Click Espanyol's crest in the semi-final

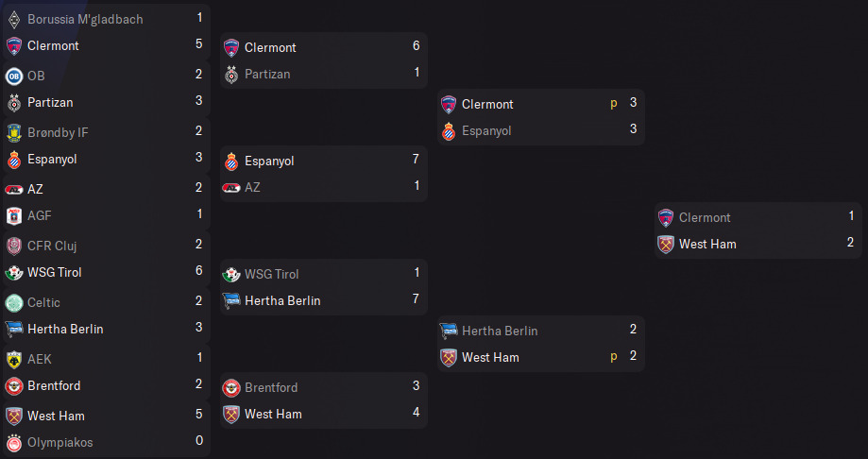(449, 131)
